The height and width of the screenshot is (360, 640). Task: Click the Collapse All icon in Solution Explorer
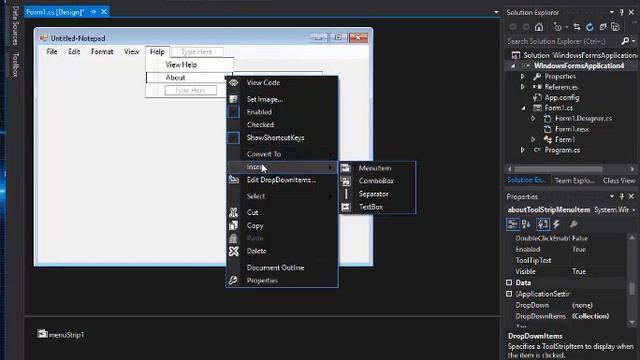pos(603,27)
